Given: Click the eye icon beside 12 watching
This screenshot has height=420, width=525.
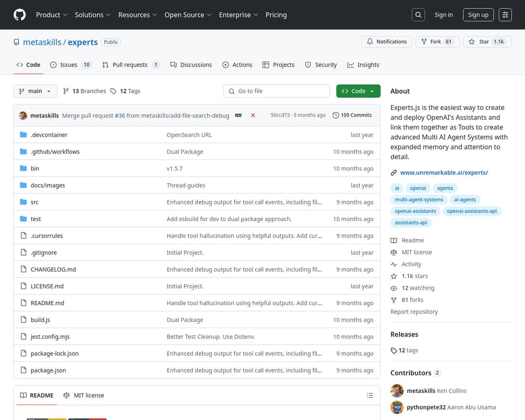Looking at the screenshot, I should [x=393, y=288].
